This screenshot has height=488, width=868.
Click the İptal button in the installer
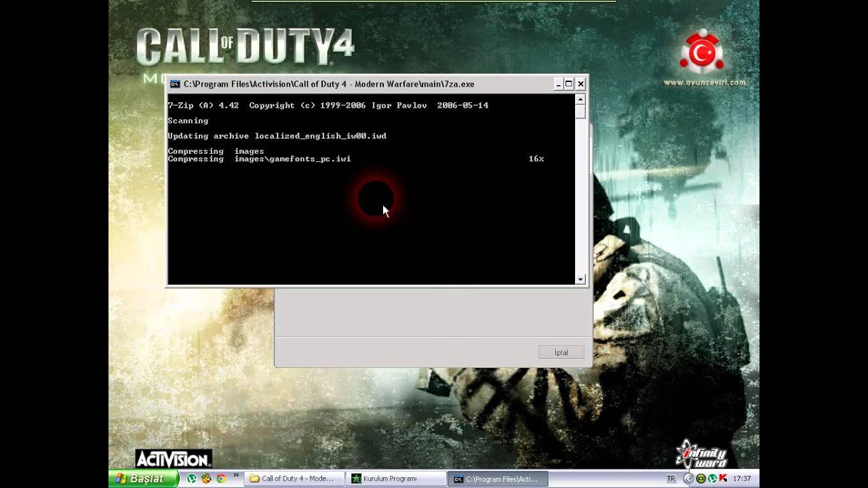561,352
